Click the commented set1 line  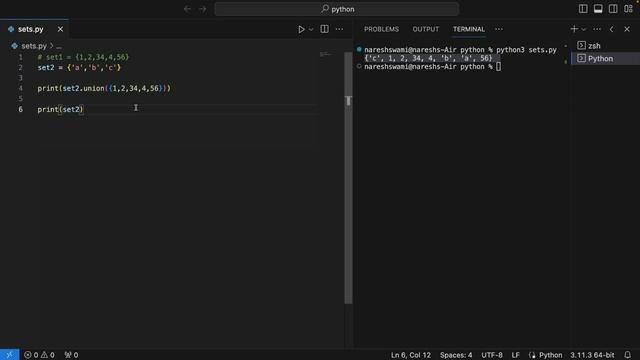tap(83, 57)
